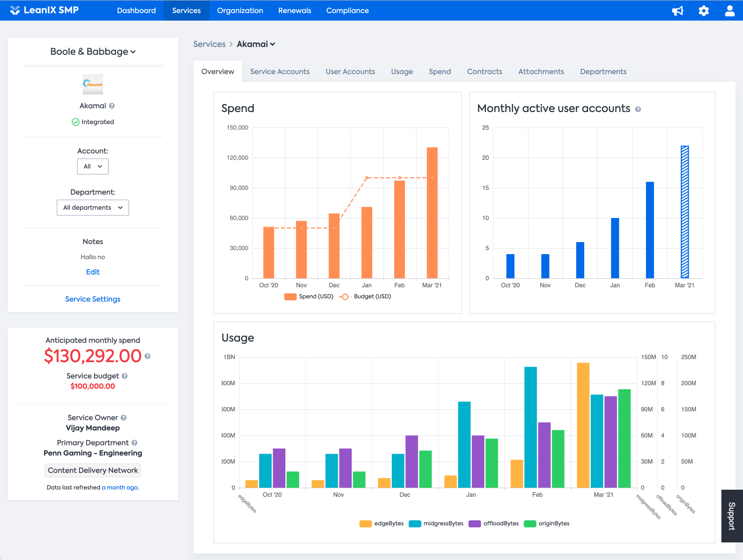The height and width of the screenshot is (560, 743).
Task: Toggle offloadBytes legend swatch
Action: click(475, 523)
